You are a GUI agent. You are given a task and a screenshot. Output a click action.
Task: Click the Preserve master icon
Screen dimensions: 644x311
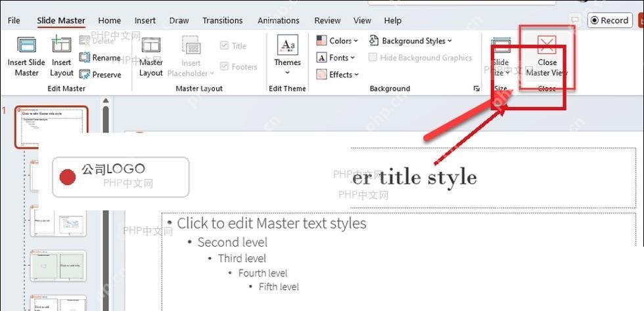tap(85, 75)
